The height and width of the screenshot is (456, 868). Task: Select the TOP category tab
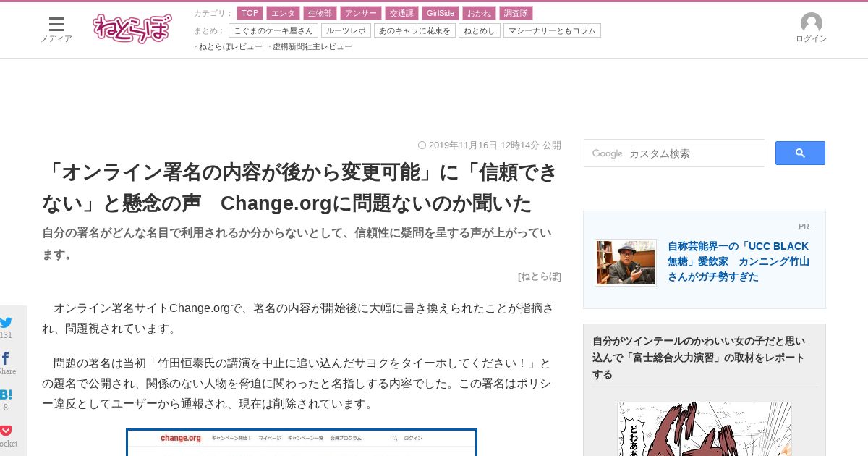pyautogui.click(x=250, y=13)
